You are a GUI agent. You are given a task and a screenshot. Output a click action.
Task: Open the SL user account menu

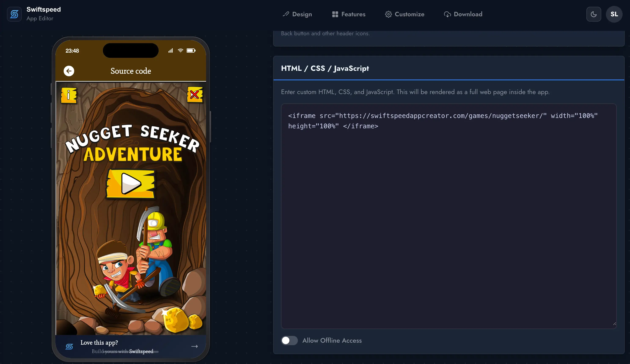[614, 14]
